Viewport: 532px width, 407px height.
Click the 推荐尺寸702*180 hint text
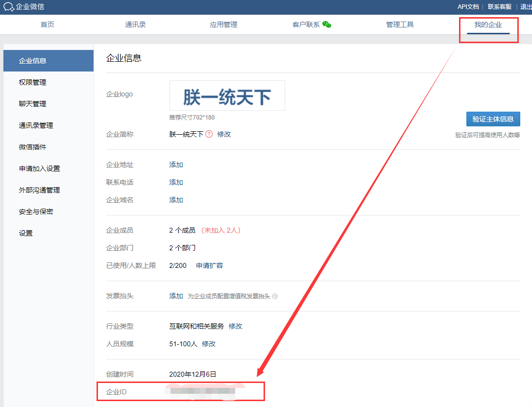click(x=192, y=118)
